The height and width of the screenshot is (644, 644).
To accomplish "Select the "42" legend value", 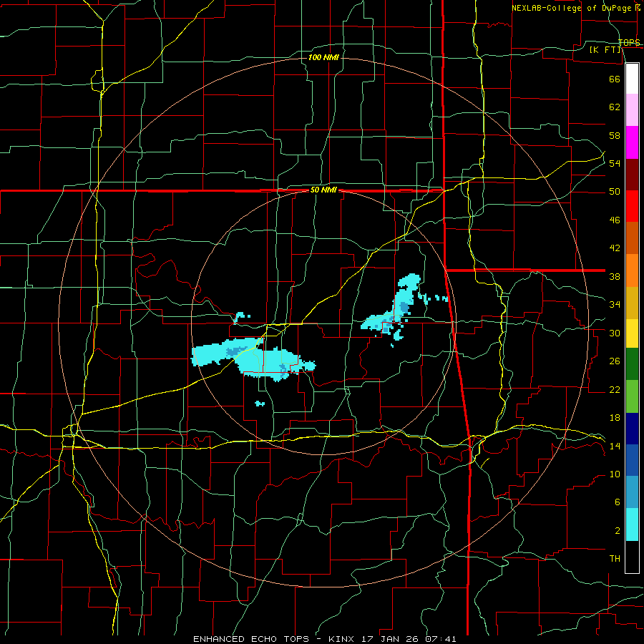I will [x=615, y=248].
